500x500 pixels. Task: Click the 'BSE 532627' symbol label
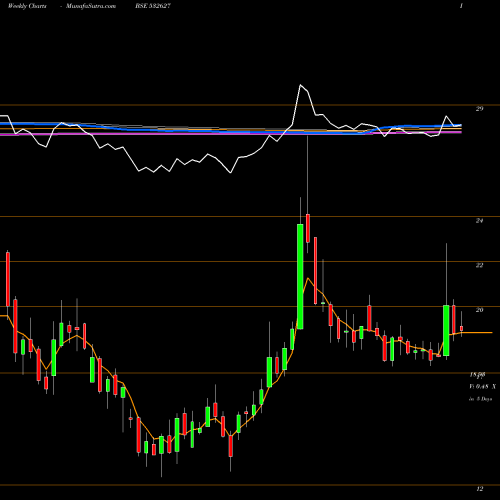coord(153,6)
